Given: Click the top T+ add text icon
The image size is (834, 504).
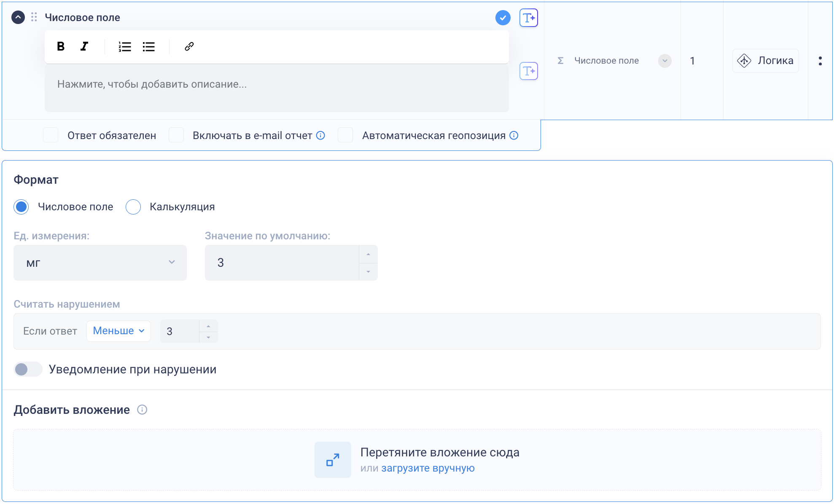Looking at the screenshot, I should click(528, 18).
